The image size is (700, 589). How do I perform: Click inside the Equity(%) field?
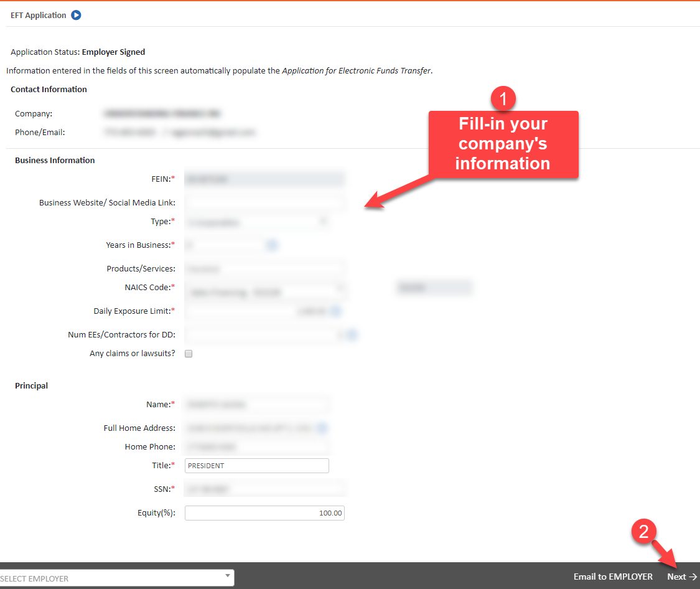264,512
